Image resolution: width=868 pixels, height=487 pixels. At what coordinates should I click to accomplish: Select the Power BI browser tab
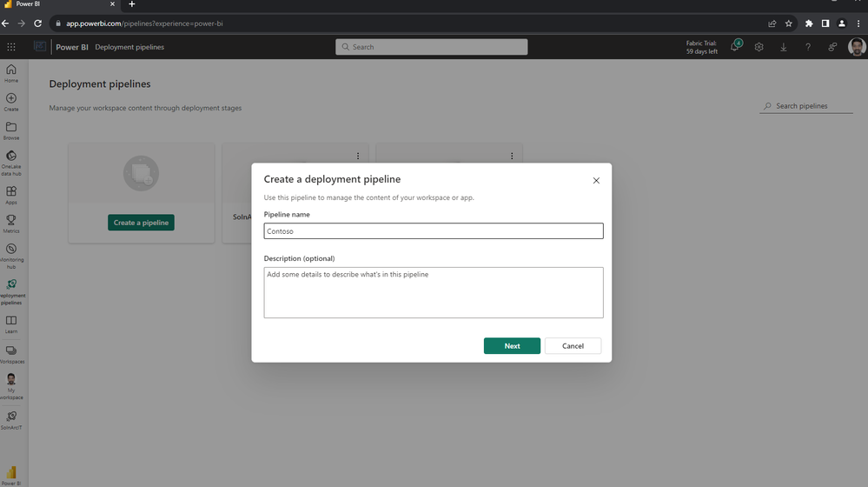pyautogui.click(x=60, y=4)
